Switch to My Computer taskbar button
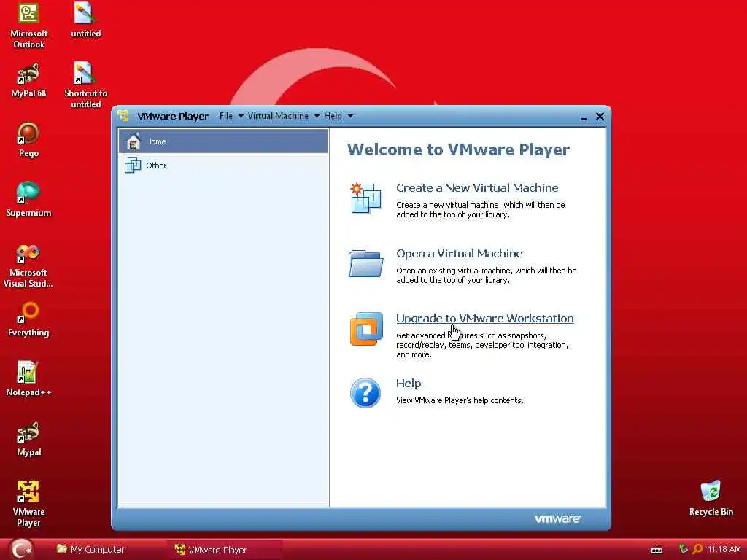747x560 pixels. 90,550
